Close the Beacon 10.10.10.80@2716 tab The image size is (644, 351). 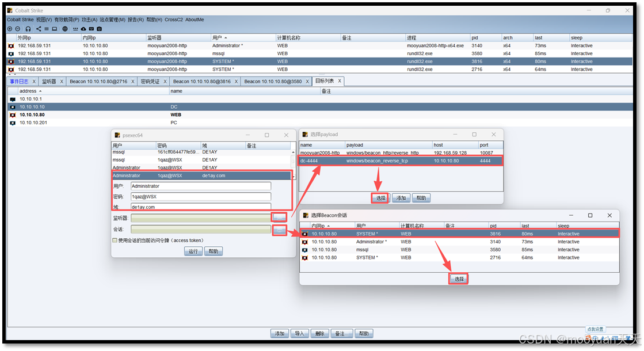(x=133, y=82)
